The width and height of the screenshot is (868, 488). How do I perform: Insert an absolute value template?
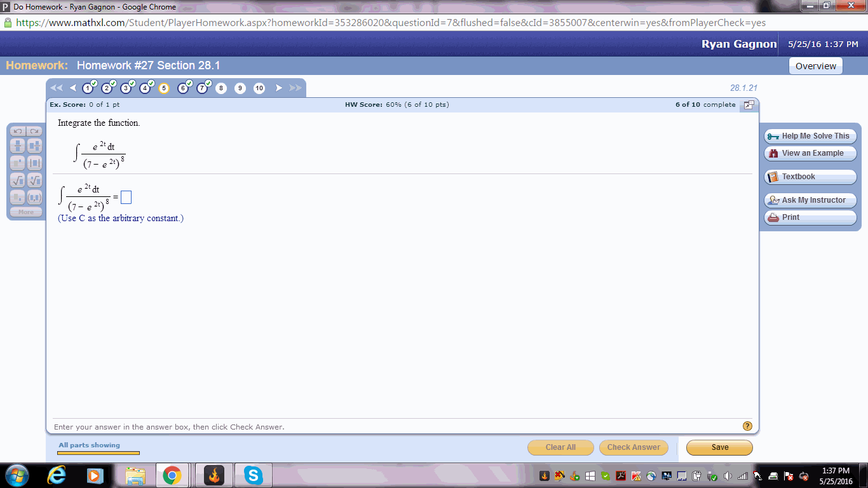pyautogui.click(x=34, y=163)
